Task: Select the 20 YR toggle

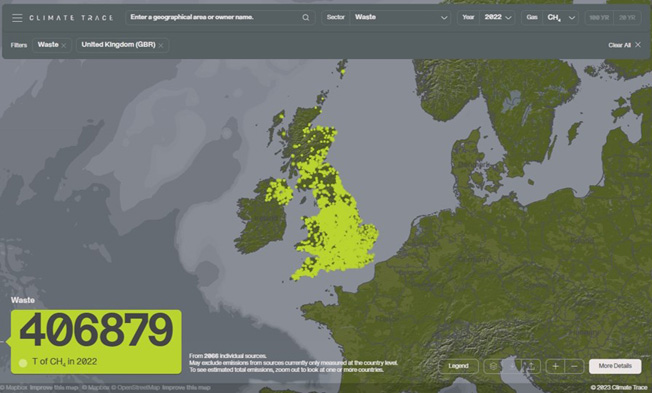Action: pos(627,18)
